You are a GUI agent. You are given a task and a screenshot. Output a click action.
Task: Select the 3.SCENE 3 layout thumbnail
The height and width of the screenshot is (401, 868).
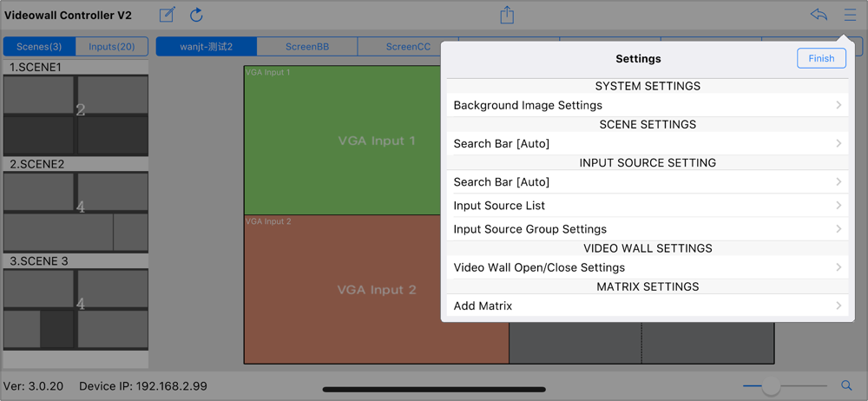click(x=76, y=309)
